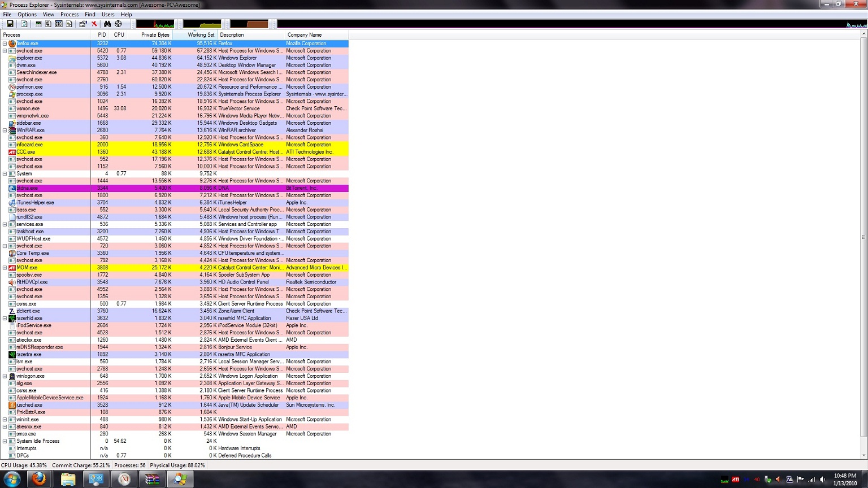Viewport: 868px width, 488px height.
Task: Collapse the services.exe tree node
Action: coord(5,224)
